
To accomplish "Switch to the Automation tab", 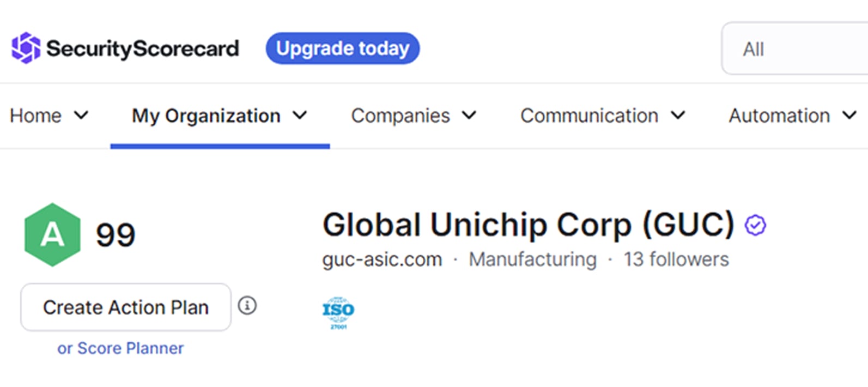I will 779,116.
